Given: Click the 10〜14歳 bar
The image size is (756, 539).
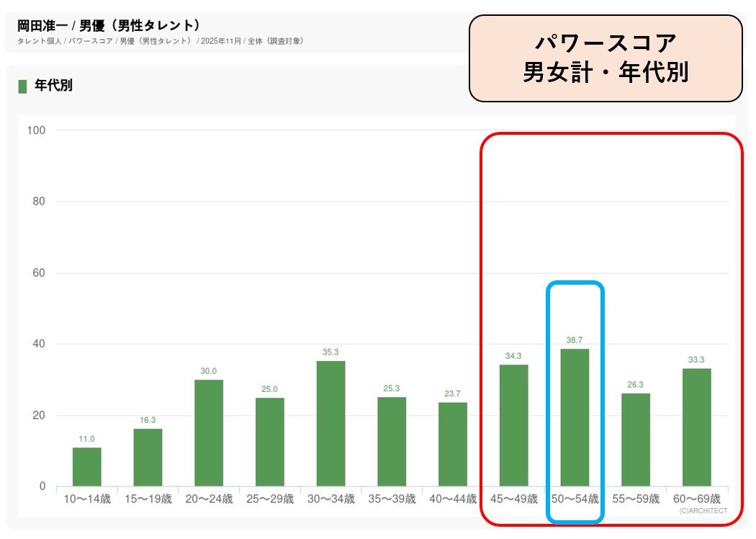Looking at the screenshot, I should [x=86, y=467].
